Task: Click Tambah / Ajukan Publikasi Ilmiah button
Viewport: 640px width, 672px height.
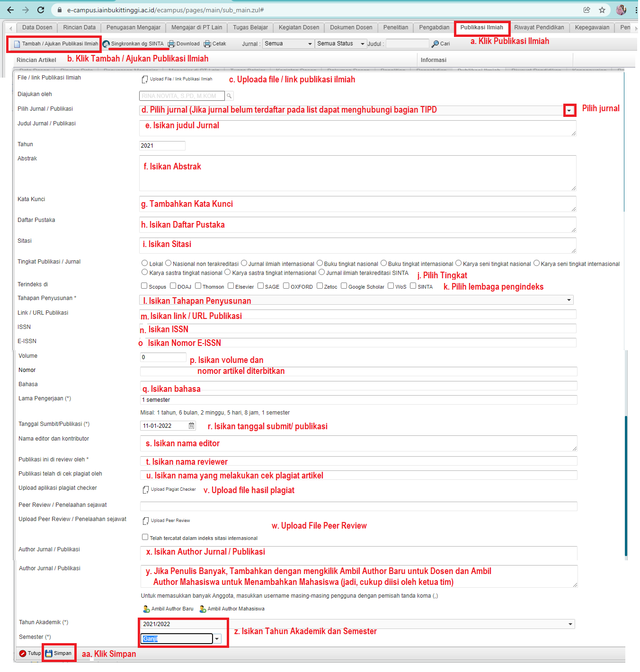Action: pyautogui.click(x=56, y=44)
